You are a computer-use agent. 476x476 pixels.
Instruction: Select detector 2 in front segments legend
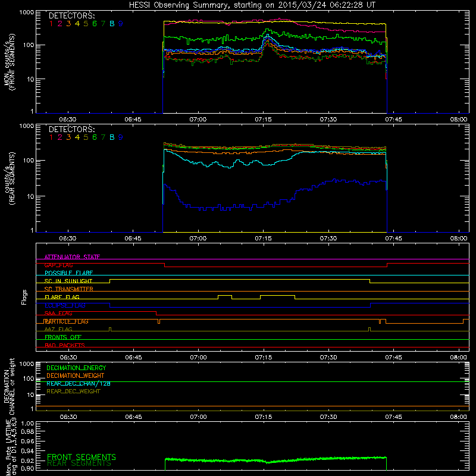click(60, 24)
